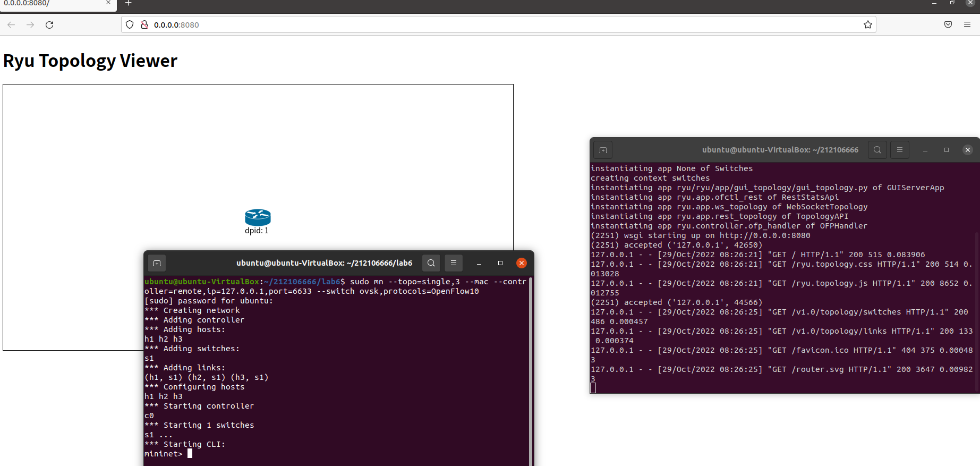This screenshot has width=980, height=466.
Task: Click the '[sudo] password for ubuntu:' line
Action: (x=209, y=301)
